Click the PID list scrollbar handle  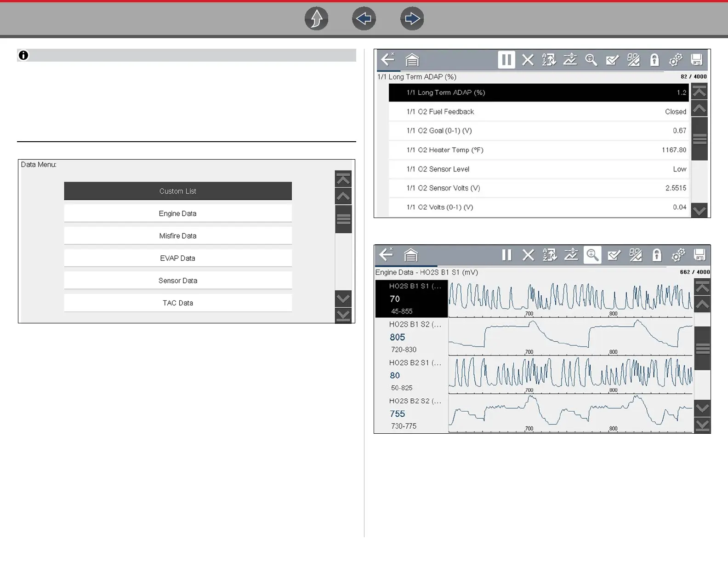(x=699, y=139)
